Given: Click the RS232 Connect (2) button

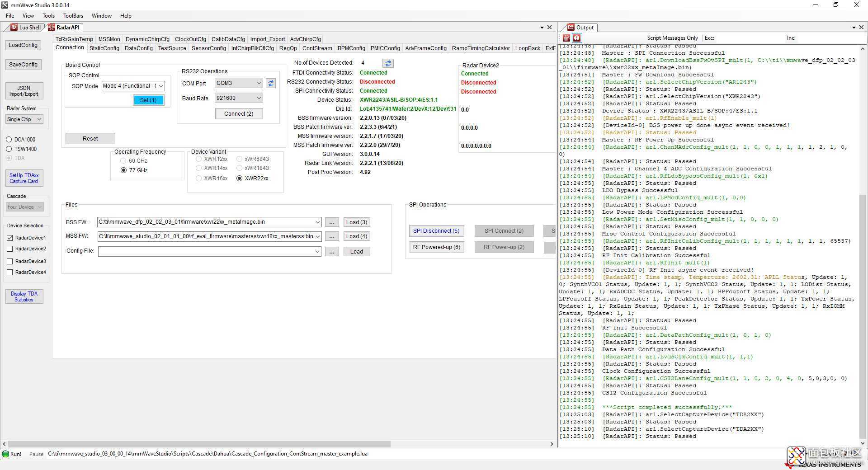Looking at the screenshot, I should click(239, 114).
